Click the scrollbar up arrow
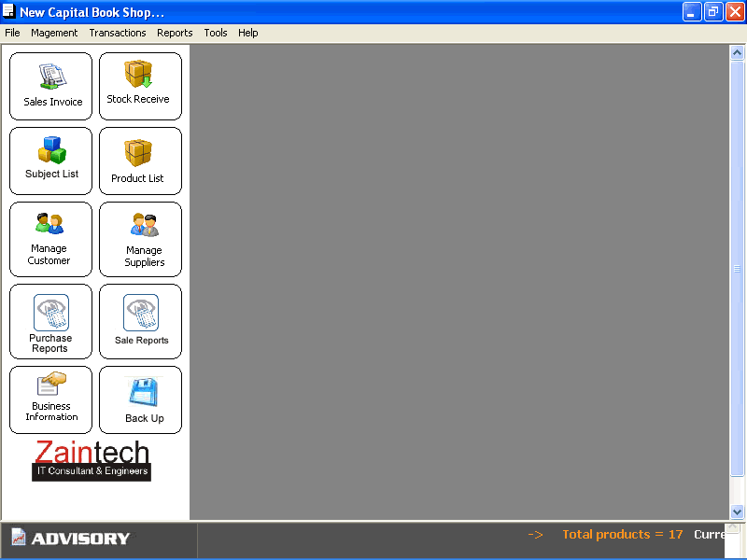Screen dimensions: 747x560 tap(737, 53)
